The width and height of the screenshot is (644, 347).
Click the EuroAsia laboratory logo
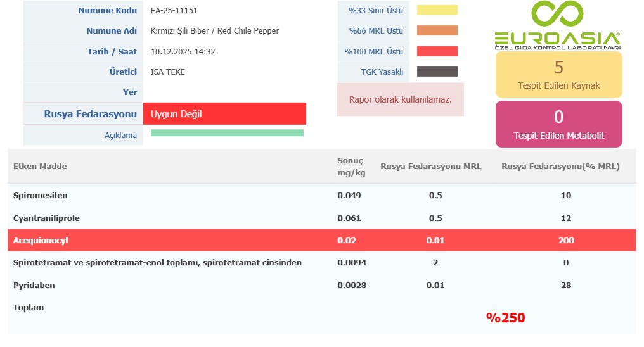point(557,25)
